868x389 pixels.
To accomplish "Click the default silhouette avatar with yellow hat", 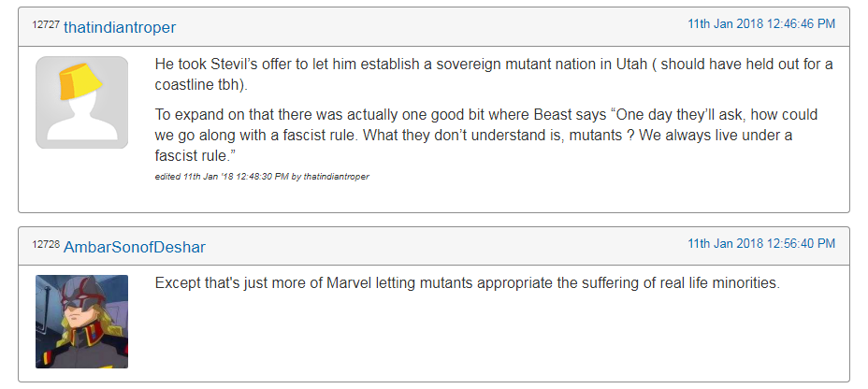I will [x=82, y=102].
